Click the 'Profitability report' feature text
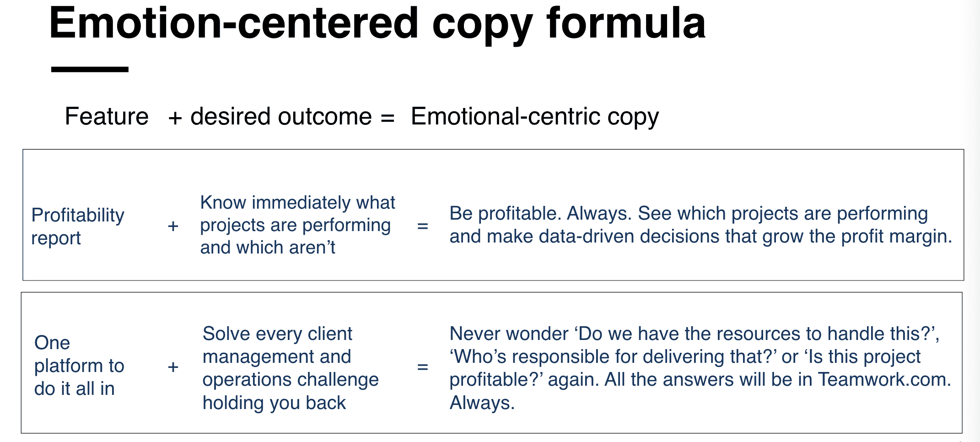This screenshot has height=442, width=980. point(78,226)
